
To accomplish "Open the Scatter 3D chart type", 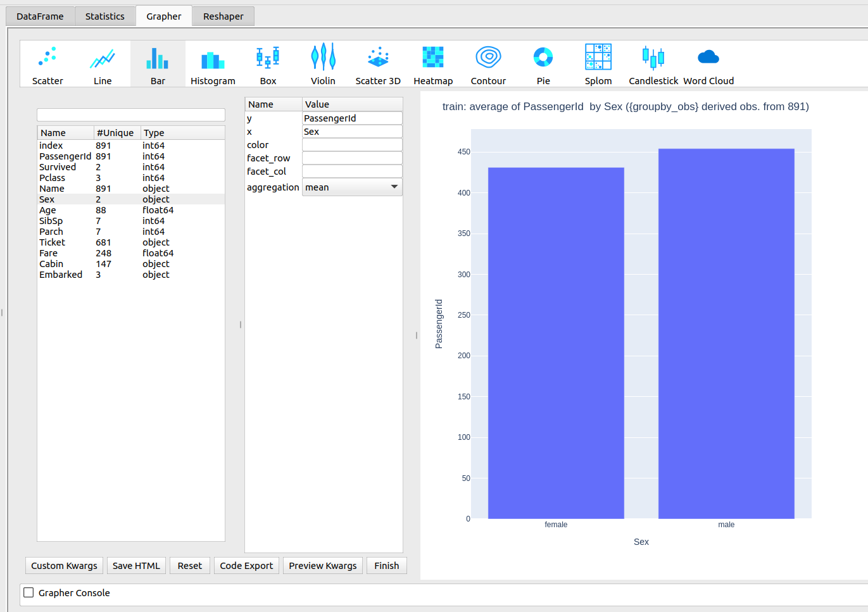I will [x=378, y=64].
